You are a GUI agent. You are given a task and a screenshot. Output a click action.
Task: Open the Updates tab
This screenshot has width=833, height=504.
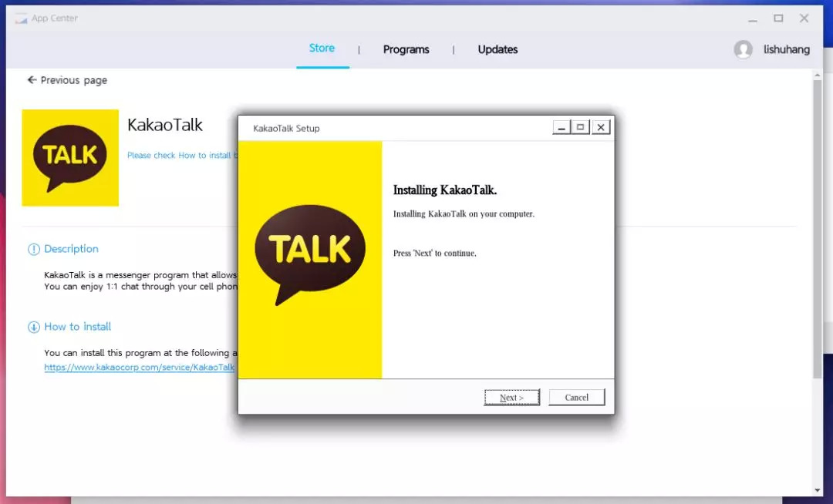pos(497,49)
